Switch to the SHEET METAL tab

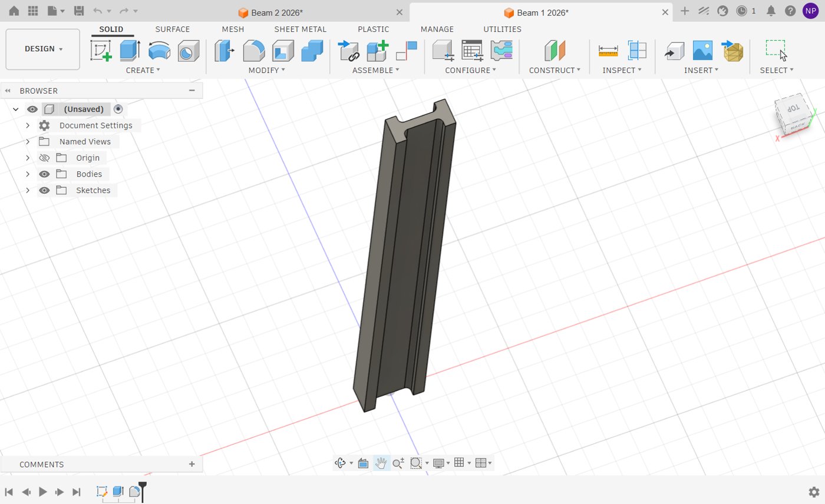point(300,29)
